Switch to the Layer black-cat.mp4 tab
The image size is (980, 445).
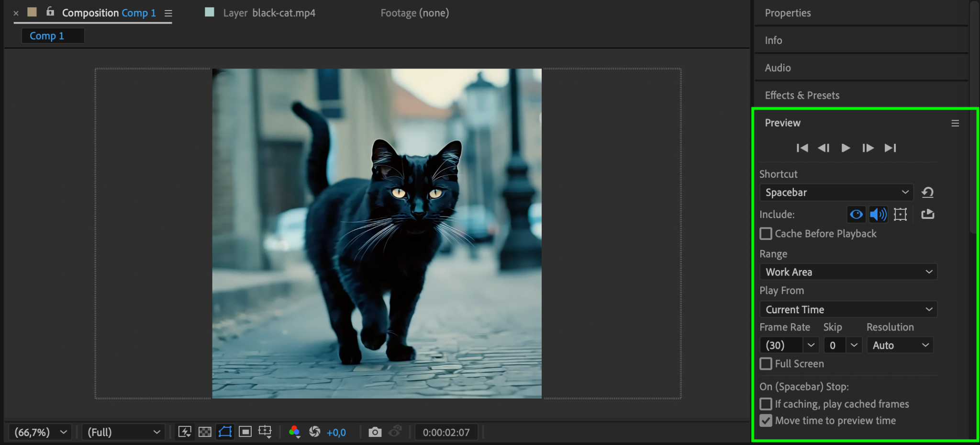tap(268, 13)
